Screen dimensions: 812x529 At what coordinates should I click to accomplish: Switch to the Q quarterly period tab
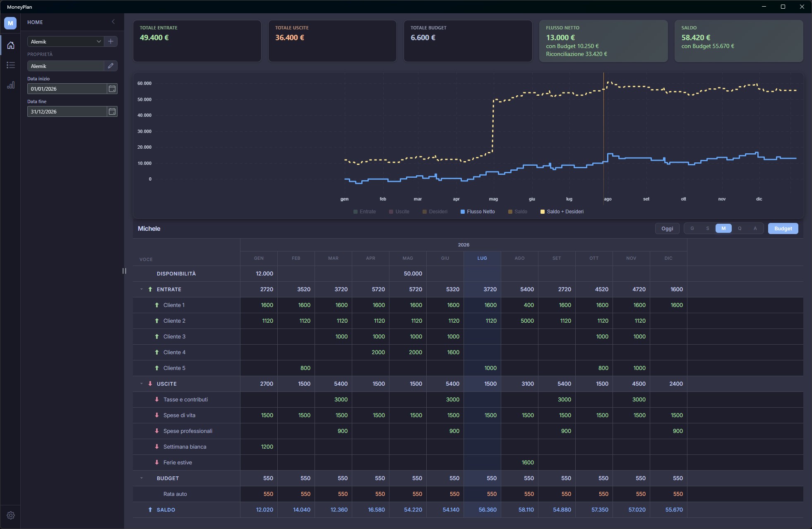pos(740,228)
